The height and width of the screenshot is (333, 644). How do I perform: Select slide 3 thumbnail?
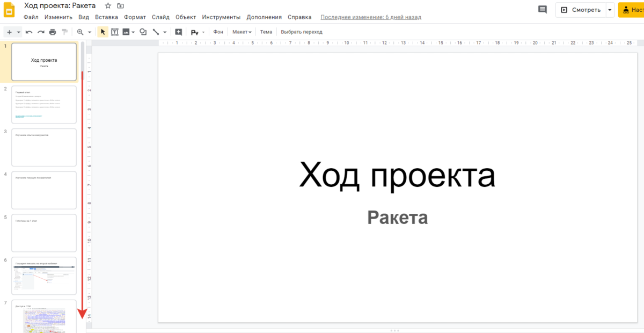44,147
